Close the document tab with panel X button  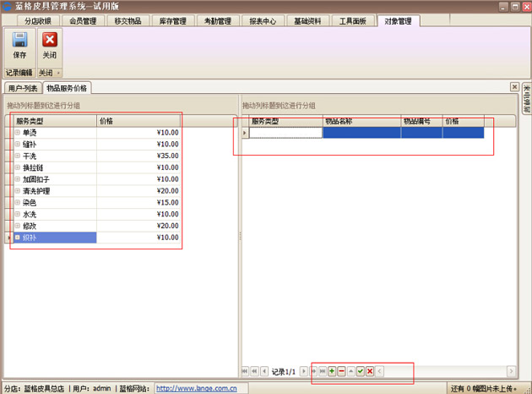tap(514, 87)
